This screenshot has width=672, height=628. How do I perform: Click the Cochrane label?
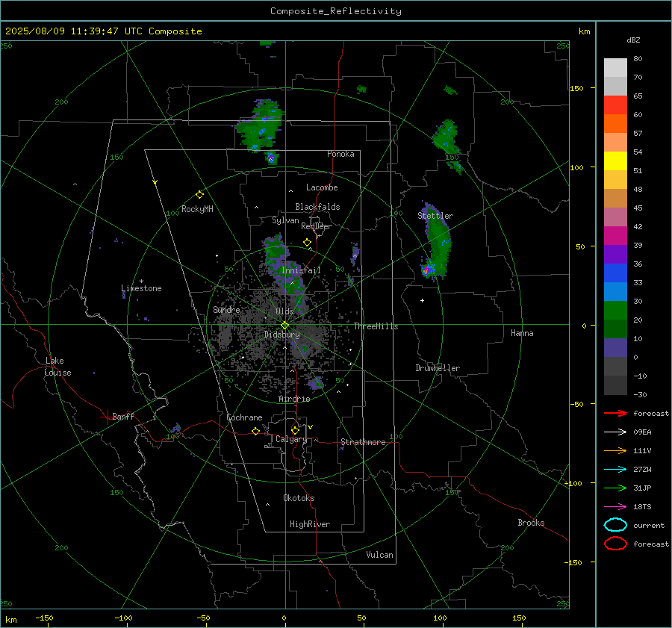coord(244,417)
